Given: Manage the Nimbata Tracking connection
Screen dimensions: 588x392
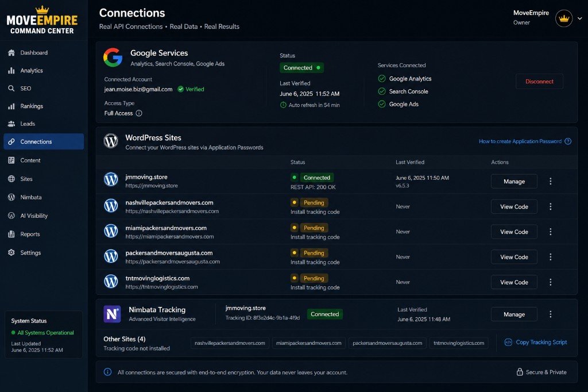Looking at the screenshot, I should pos(514,314).
